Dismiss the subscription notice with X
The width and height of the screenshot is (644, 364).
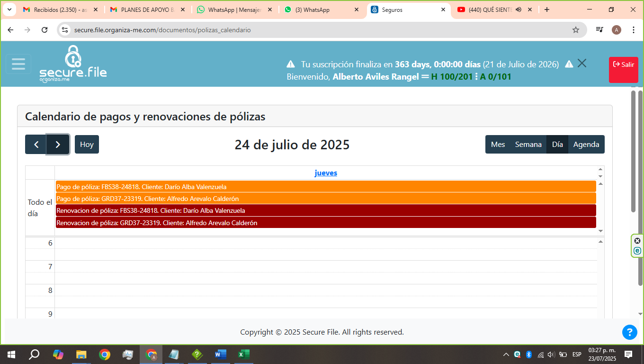pyautogui.click(x=582, y=64)
